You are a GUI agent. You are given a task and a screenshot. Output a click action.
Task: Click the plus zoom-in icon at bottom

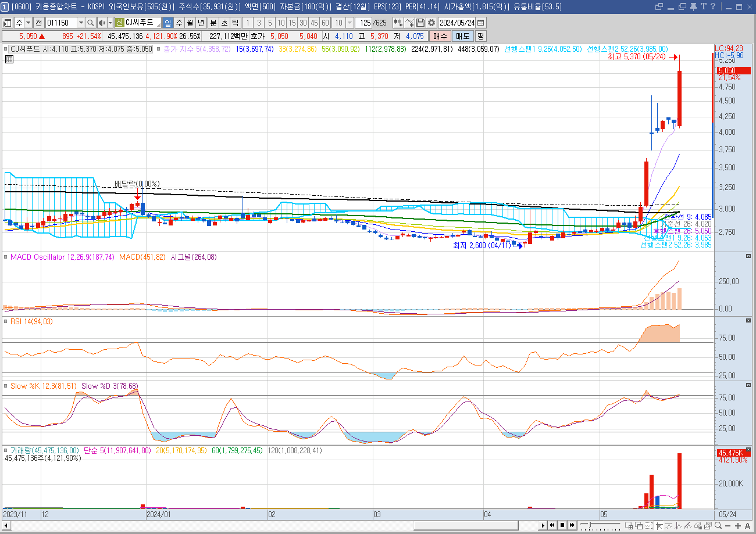738,526
